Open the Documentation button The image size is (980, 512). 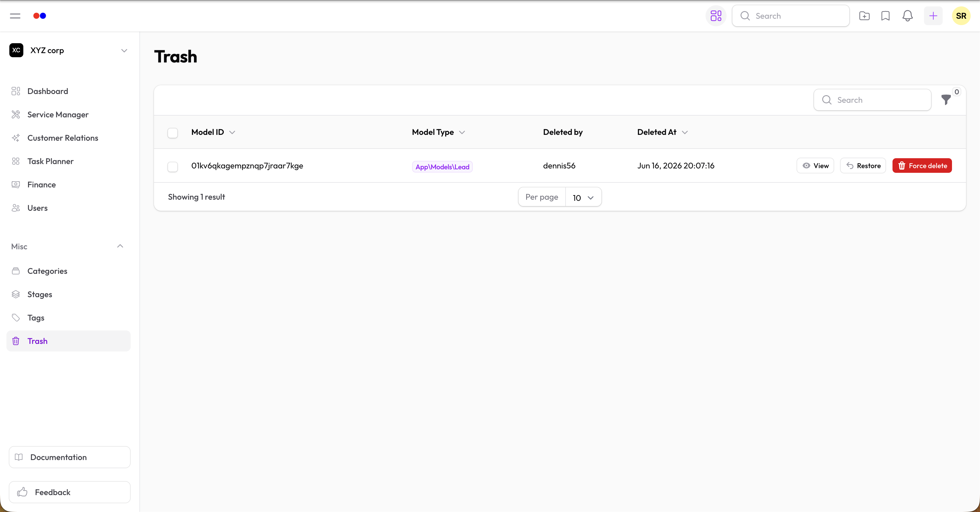coord(70,457)
